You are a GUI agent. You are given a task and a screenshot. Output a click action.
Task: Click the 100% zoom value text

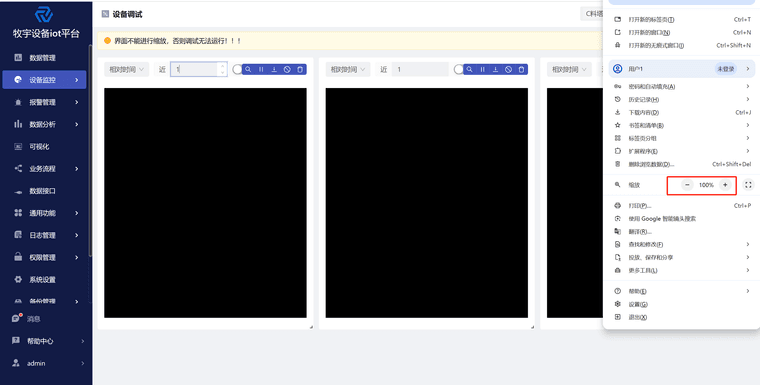point(706,185)
